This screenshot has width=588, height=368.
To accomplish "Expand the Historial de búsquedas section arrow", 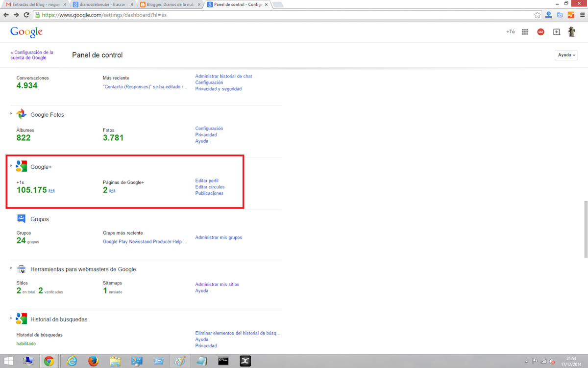I will (x=11, y=318).
